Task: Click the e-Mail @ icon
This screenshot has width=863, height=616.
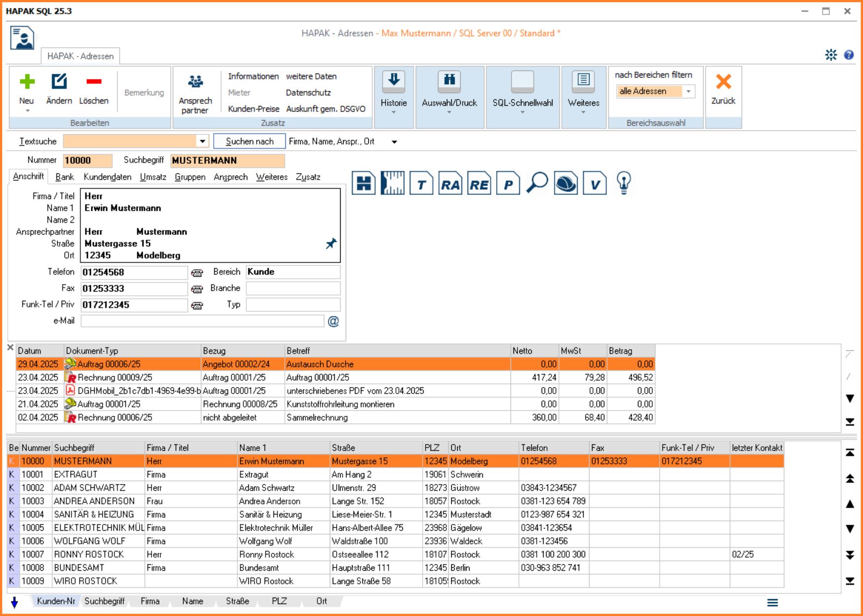Action: pyautogui.click(x=333, y=321)
